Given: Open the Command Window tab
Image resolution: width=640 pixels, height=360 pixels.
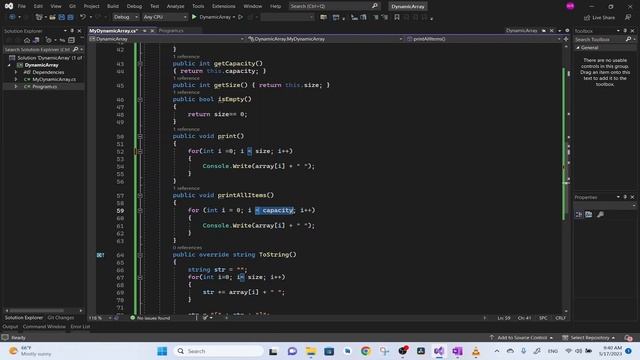Looking at the screenshot, I should click(x=44, y=327).
